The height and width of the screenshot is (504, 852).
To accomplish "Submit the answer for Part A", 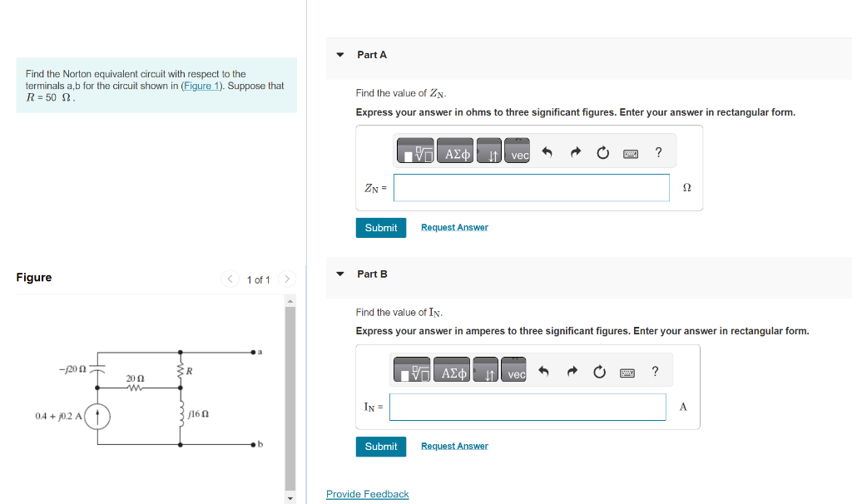I will tap(380, 227).
